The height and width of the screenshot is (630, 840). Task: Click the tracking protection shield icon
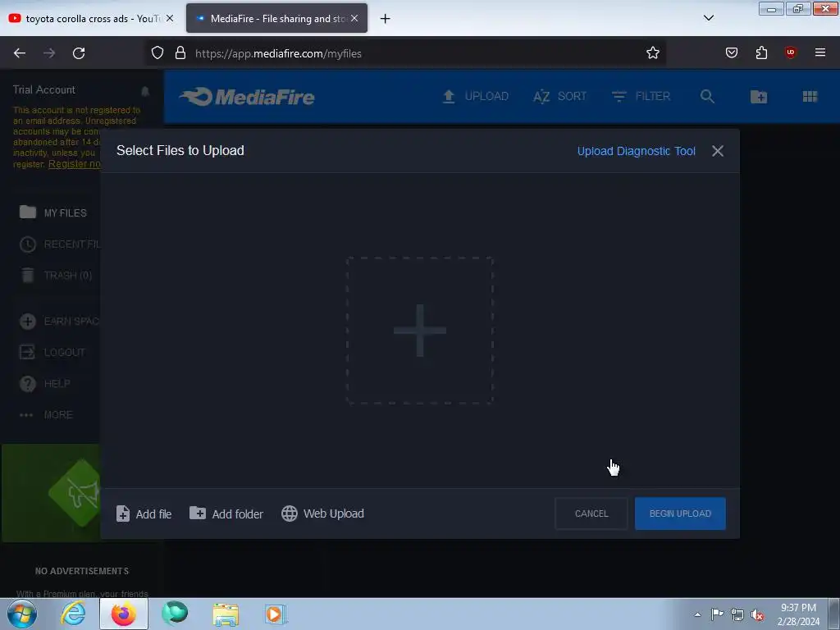(157, 53)
